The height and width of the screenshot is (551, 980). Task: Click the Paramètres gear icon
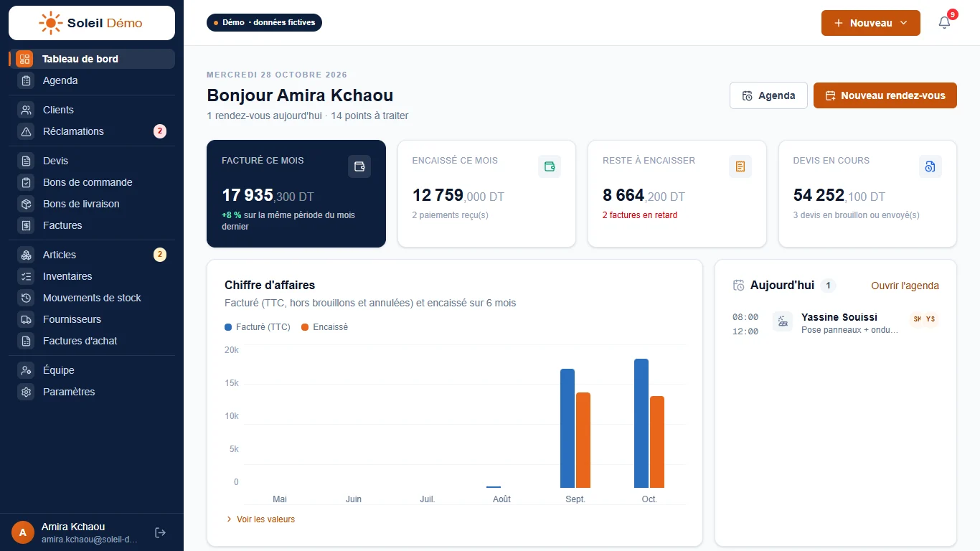tap(26, 392)
